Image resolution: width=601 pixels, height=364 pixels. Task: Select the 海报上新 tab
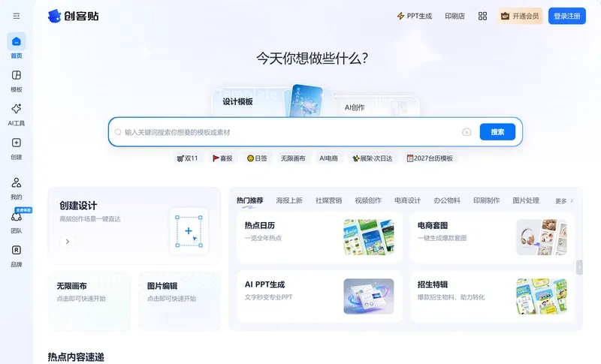pyautogui.click(x=289, y=200)
